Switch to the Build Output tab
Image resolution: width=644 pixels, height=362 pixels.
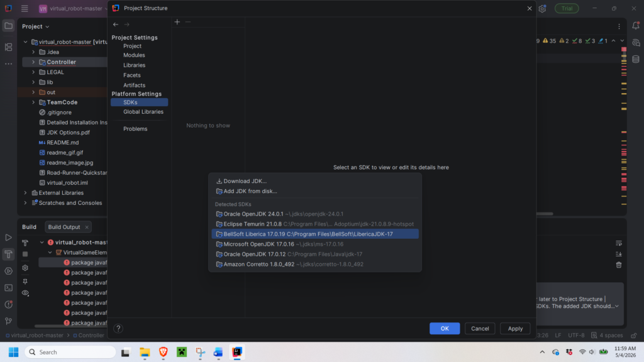[x=64, y=227]
